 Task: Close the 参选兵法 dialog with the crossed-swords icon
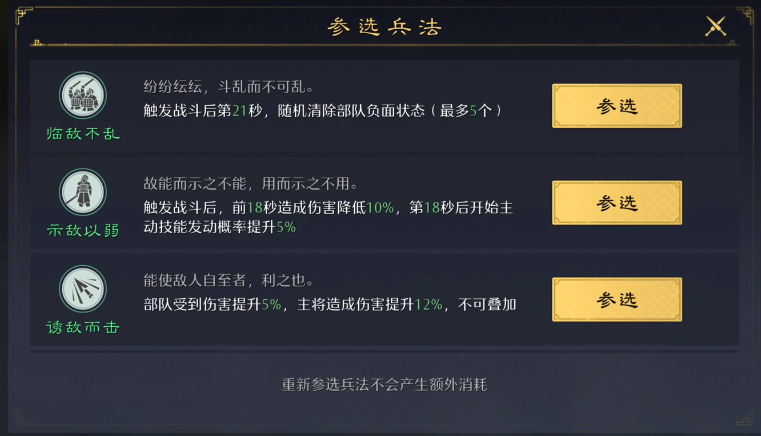pos(715,27)
